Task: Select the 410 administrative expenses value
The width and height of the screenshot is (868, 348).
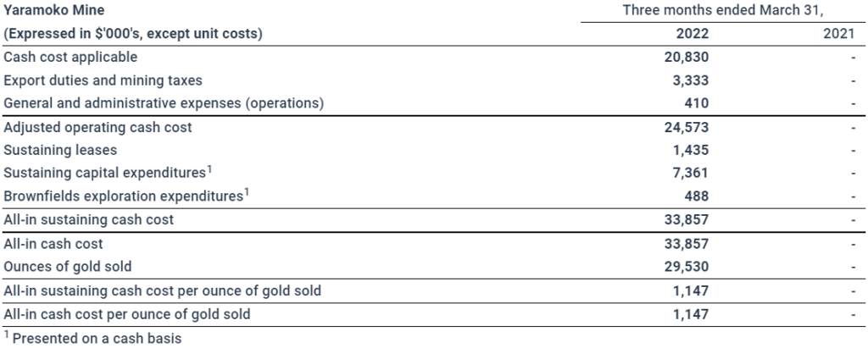Action: 698,104
